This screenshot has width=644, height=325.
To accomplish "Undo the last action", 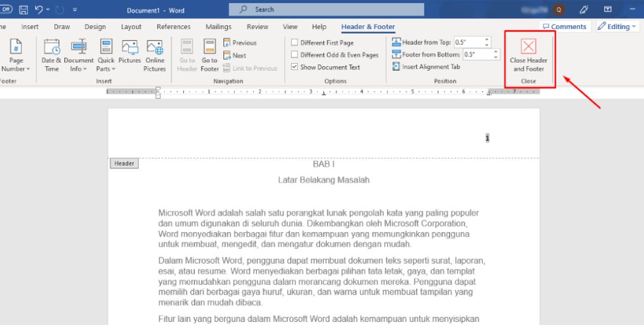I will click(x=39, y=9).
